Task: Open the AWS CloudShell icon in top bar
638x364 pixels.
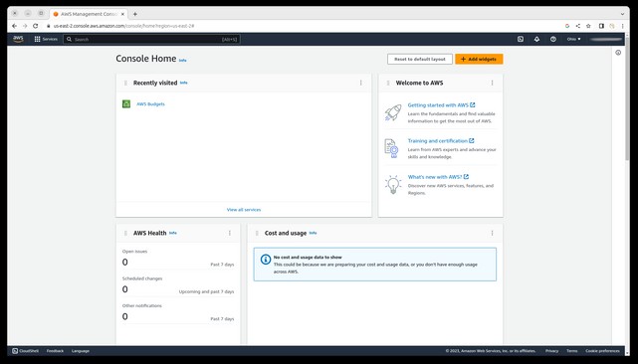Action: (521, 39)
